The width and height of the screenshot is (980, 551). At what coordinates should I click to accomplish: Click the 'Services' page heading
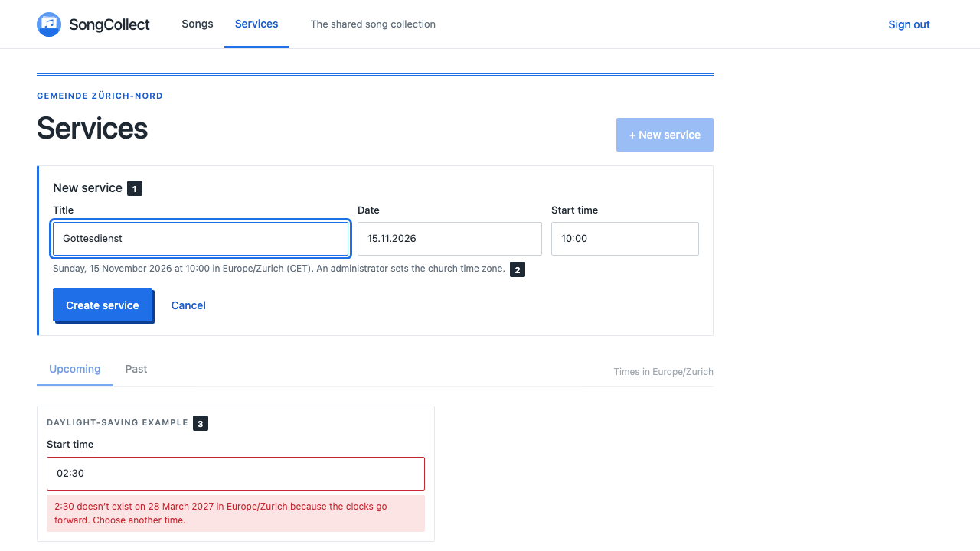[x=92, y=128]
